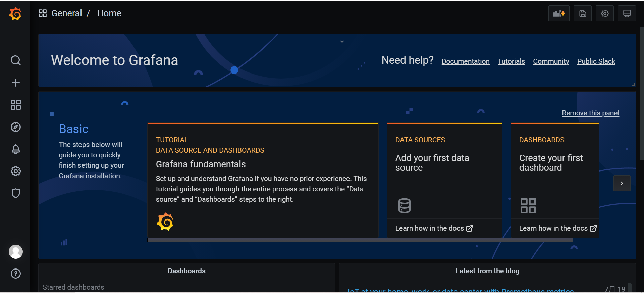Click the Add panel toolbar icon

(559, 13)
